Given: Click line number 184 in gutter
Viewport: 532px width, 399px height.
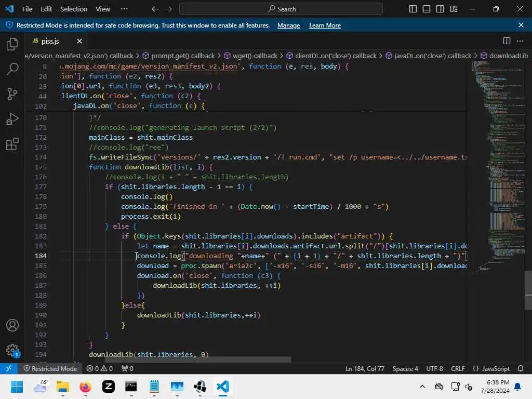Looking at the screenshot, I should [x=41, y=256].
